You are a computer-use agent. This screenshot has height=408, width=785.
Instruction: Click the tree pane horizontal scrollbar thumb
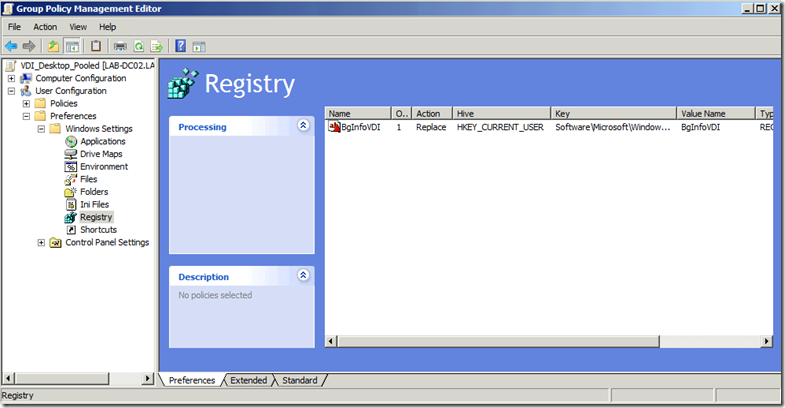[x=62, y=378]
